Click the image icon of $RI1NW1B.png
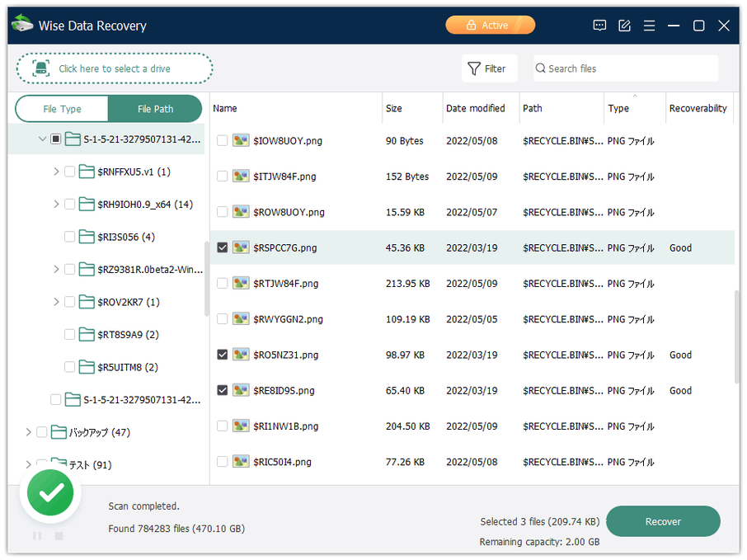The width and height of the screenshot is (747, 560). 241,426
